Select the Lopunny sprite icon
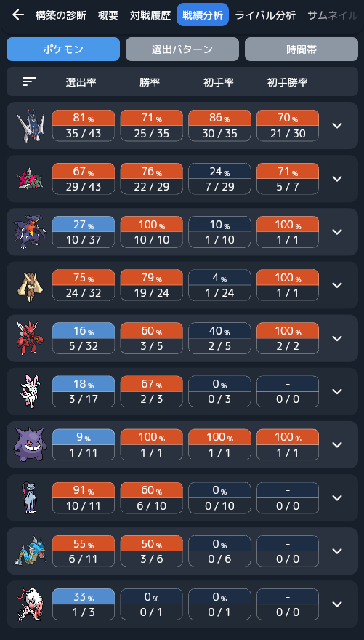This screenshot has height=640, width=364. [x=31, y=285]
